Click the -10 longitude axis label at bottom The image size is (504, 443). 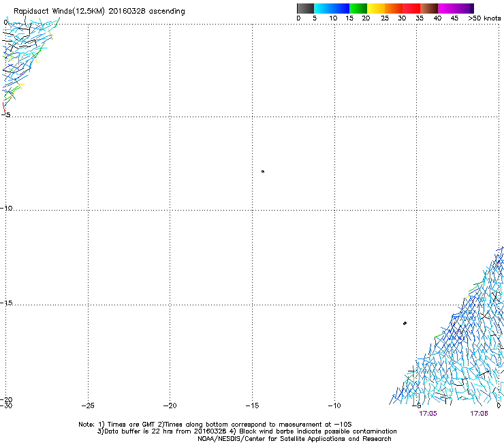tap(334, 406)
